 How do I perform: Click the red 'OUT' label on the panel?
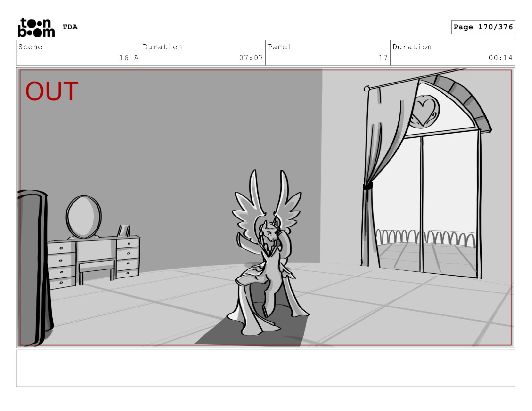tap(52, 91)
